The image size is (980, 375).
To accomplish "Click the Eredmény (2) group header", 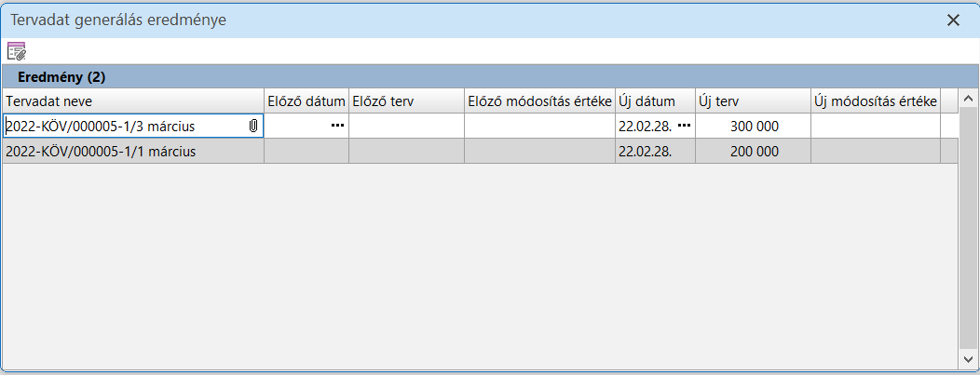I will (61, 76).
